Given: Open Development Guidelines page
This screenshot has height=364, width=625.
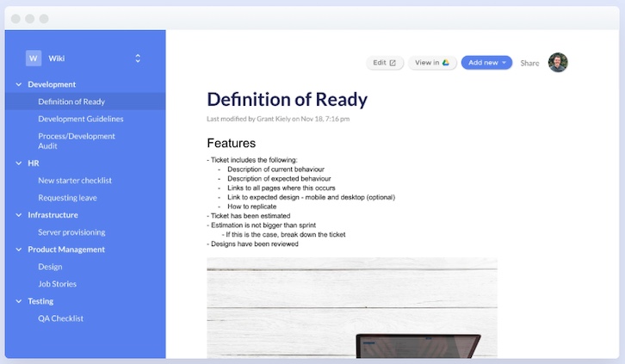Looking at the screenshot, I should pyautogui.click(x=81, y=119).
